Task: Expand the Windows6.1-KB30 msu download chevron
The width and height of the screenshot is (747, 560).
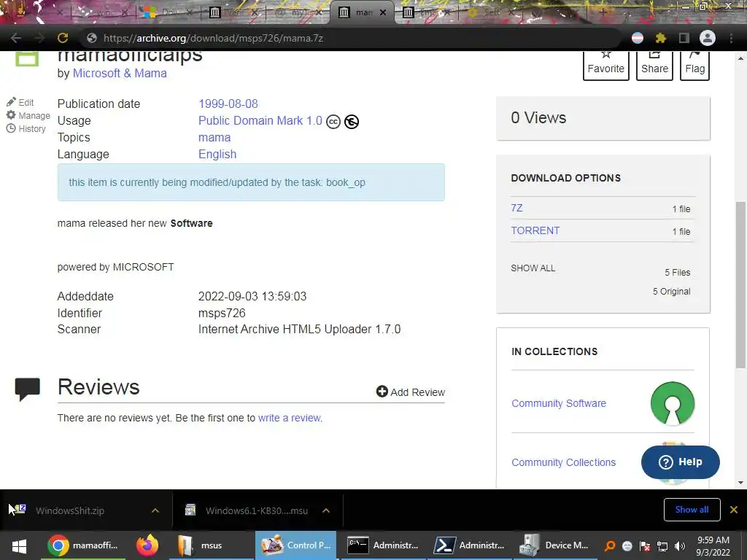Action: [x=326, y=510]
